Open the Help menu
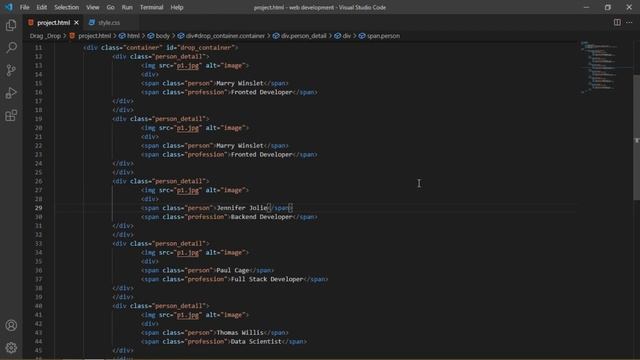The height and width of the screenshot is (360, 640). point(177,7)
